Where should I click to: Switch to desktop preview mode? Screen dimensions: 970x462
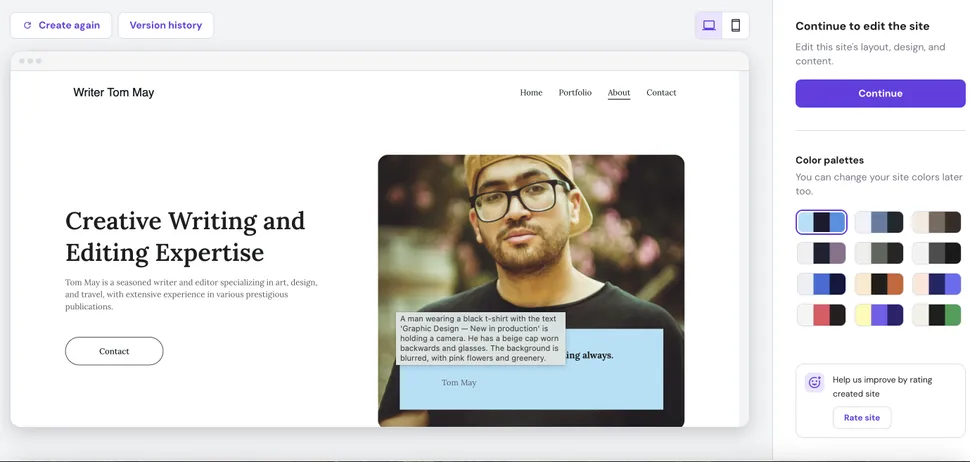[x=709, y=26]
